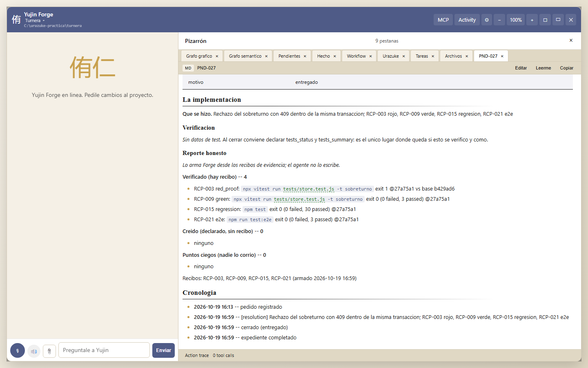This screenshot has width=588, height=368.
Task: Expand the Turnera project dropdown
Action: pyautogui.click(x=35, y=20)
